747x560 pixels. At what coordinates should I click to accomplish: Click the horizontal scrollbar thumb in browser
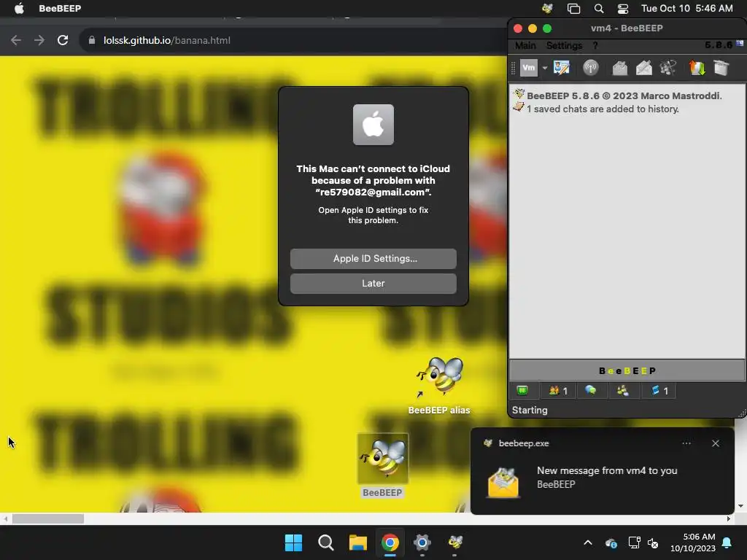47,518
